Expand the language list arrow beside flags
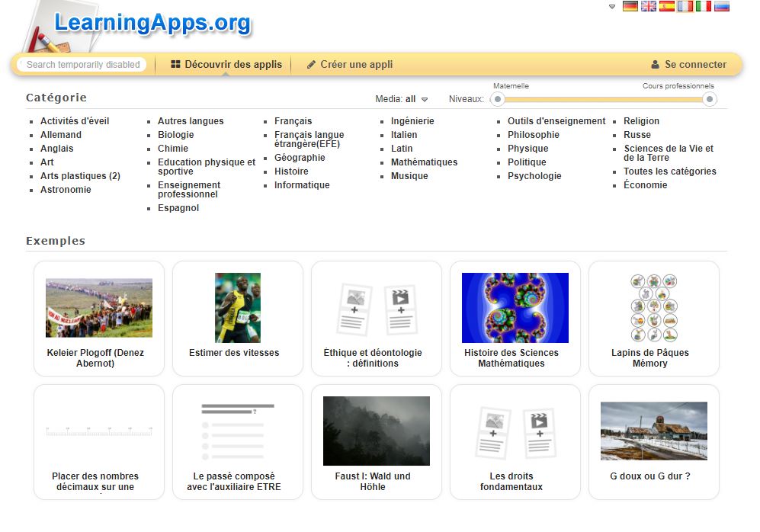 [x=611, y=7]
